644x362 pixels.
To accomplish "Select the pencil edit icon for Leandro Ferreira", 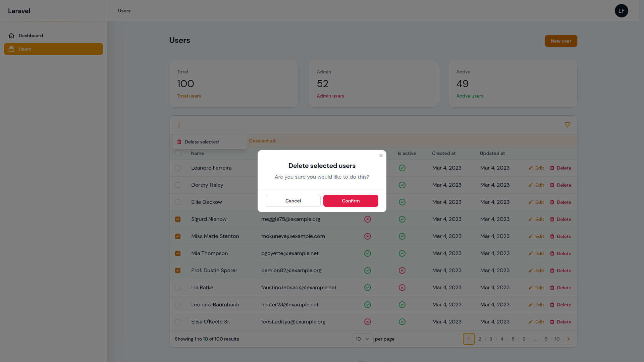I will pyautogui.click(x=531, y=168).
